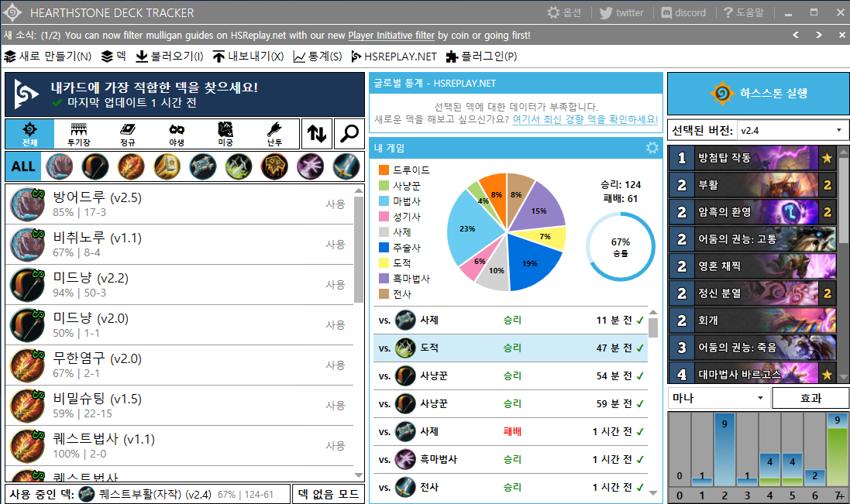Image resolution: width=850 pixels, height=504 pixels.
Task: Click the deck list scrollbar down arrow
Action: click(x=358, y=475)
